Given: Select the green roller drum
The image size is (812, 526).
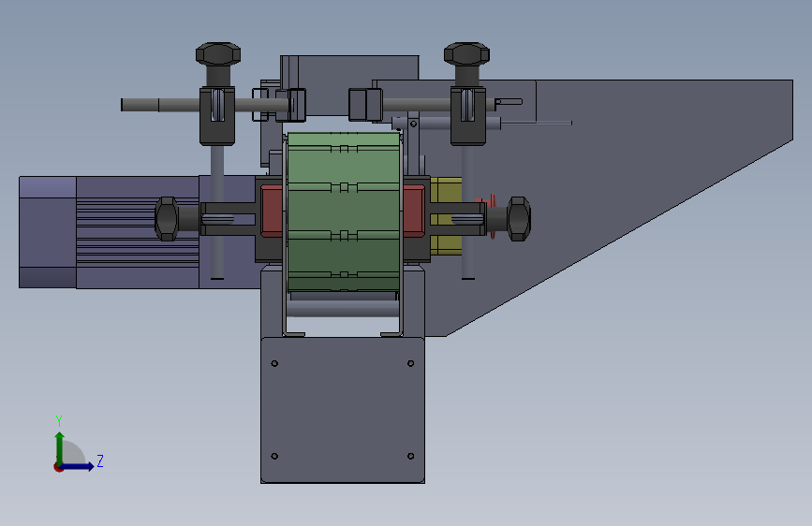Looking at the screenshot, I should pos(344,212).
